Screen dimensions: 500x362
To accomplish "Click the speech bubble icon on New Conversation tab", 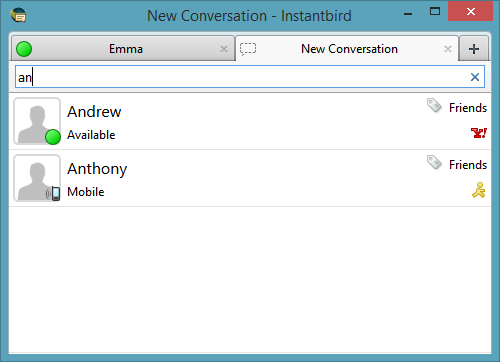I will pyautogui.click(x=248, y=49).
